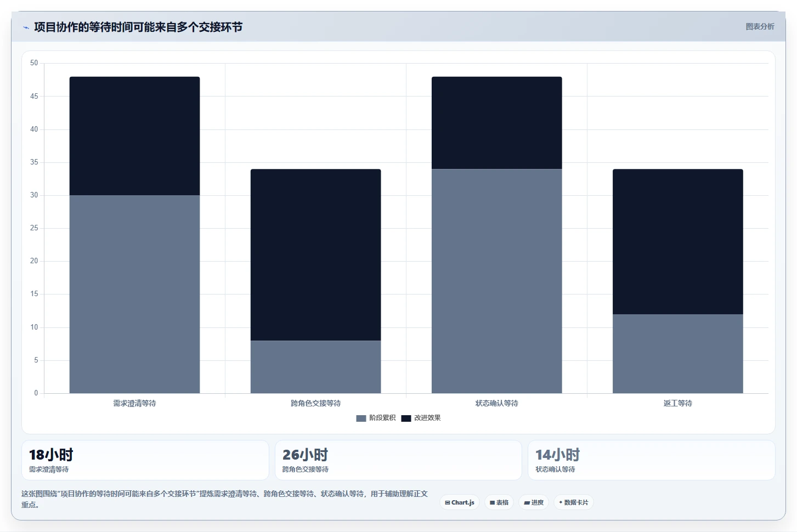This screenshot has width=797, height=532.
Task: Click the gray bar segment for 需求澄清等待
Action: [134, 294]
